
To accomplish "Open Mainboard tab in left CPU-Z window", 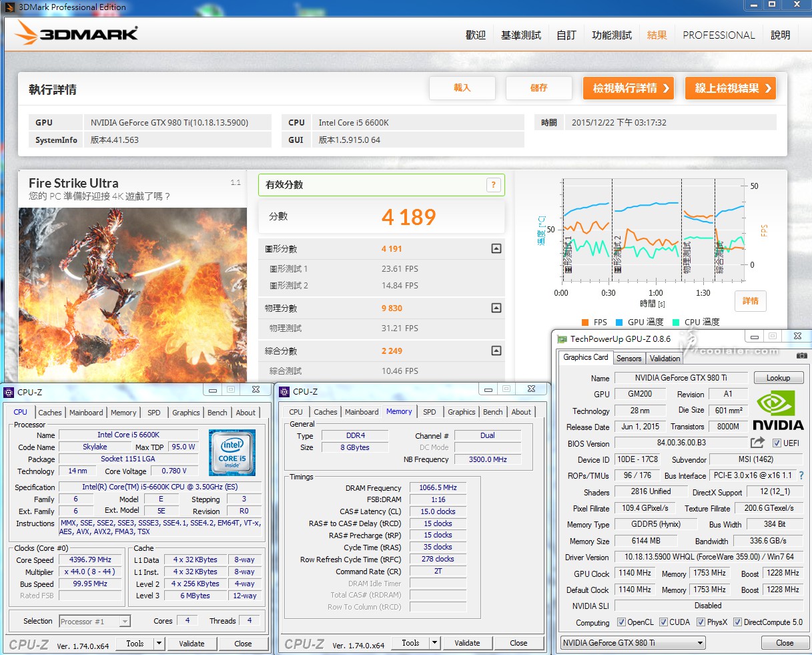I will tap(87, 413).
